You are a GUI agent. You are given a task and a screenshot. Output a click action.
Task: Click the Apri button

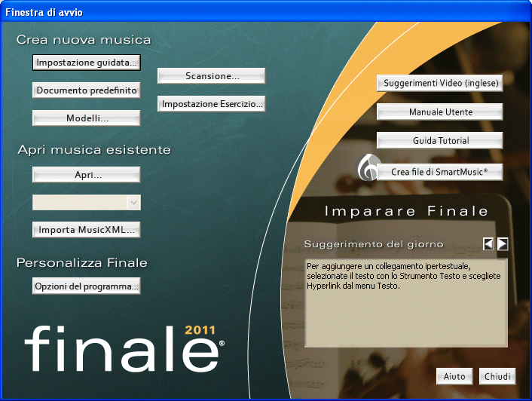[x=87, y=175]
